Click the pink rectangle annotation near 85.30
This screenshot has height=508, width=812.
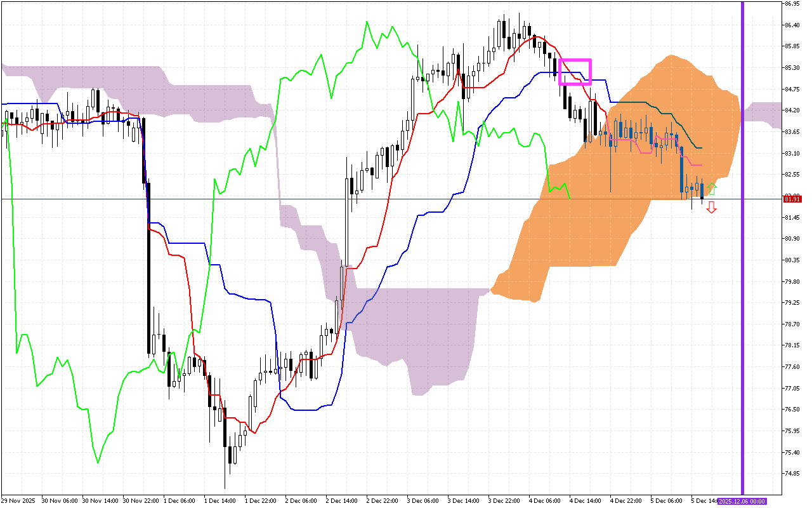click(575, 72)
